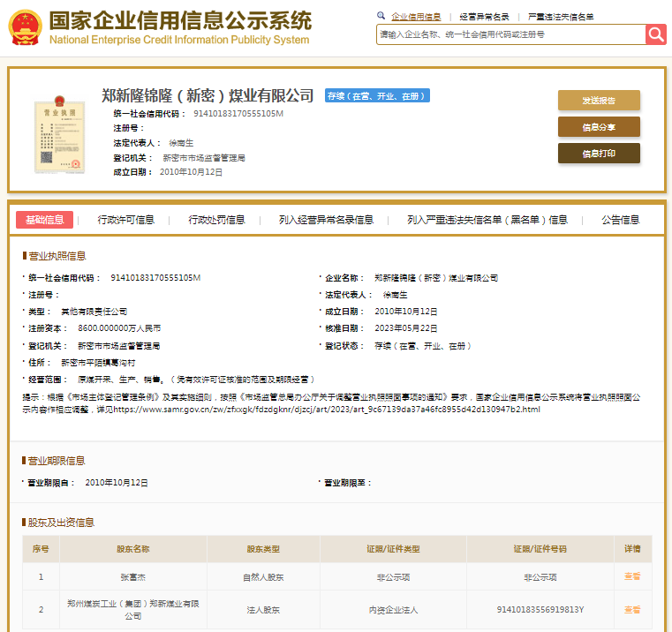The height and width of the screenshot is (632, 672).
Task: Switch to the 行政许可信息 tab
Action: click(125, 220)
